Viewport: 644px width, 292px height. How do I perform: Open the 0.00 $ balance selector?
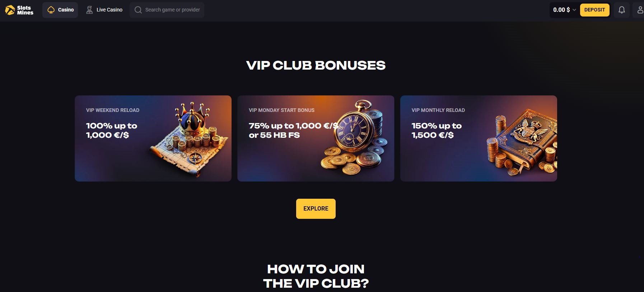click(x=564, y=10)
